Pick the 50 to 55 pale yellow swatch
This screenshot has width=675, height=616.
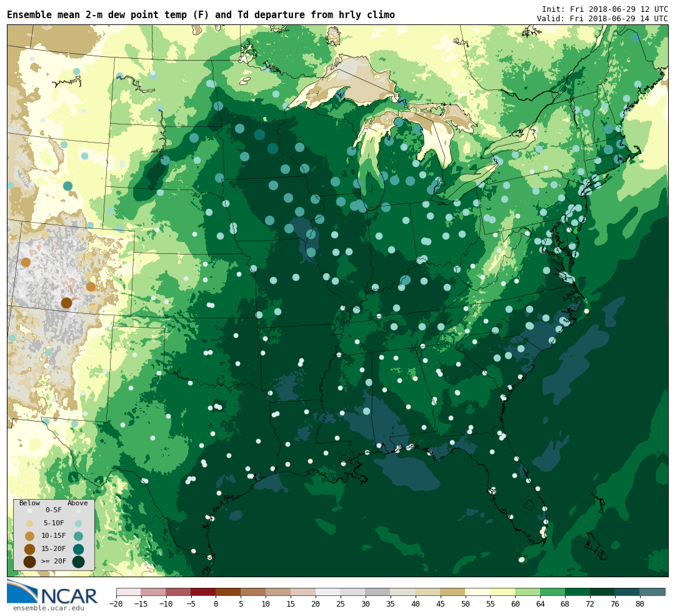point(478,592)
